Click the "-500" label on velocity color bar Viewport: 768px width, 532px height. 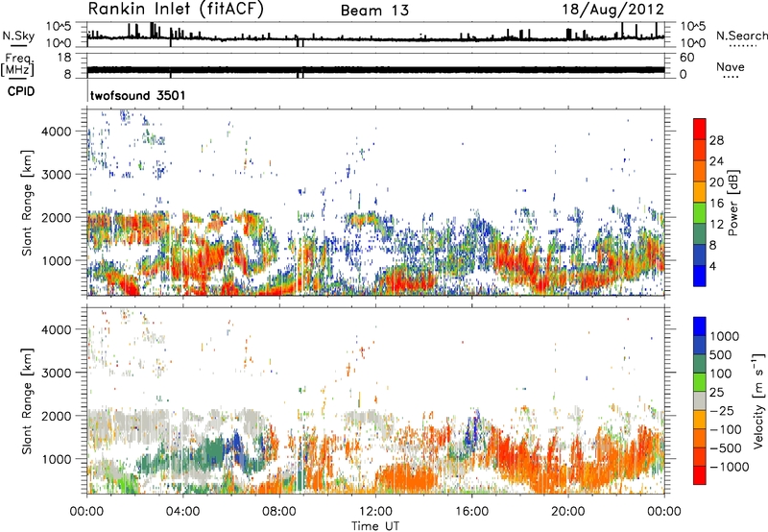725,448
